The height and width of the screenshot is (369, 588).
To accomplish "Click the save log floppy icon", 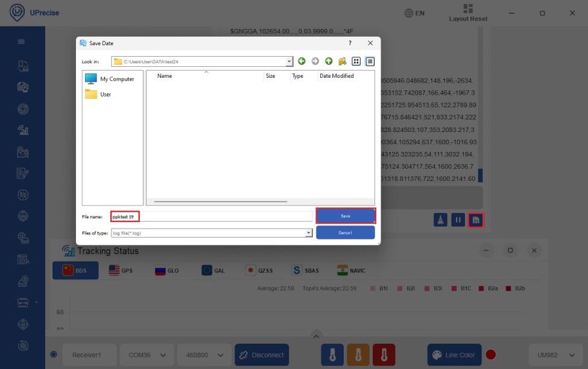I will point(476,220).
